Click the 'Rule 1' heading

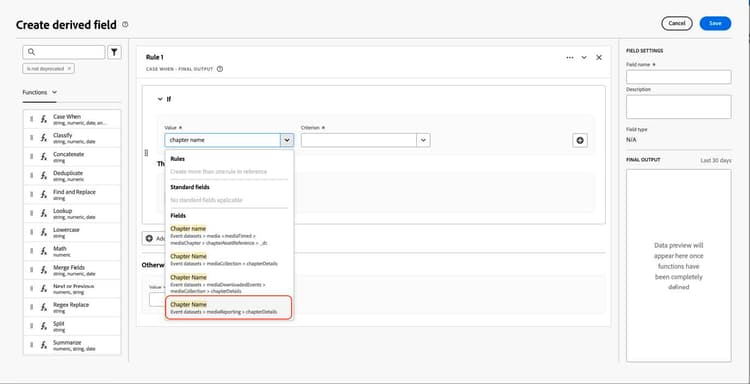click(154, 57)
